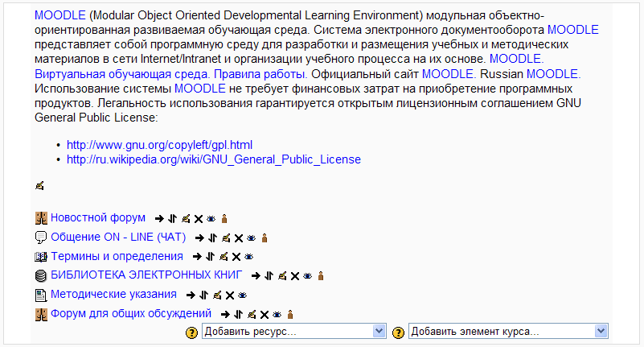Delete Новостной форум with X icon
The image size is (644, 347).
[199, 219]
